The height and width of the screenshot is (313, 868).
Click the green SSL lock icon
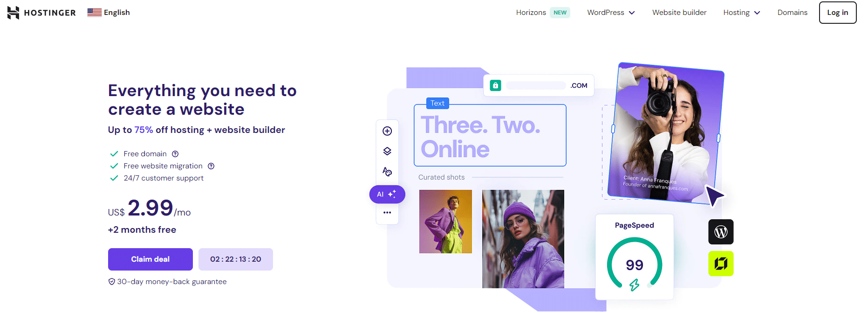496,85
